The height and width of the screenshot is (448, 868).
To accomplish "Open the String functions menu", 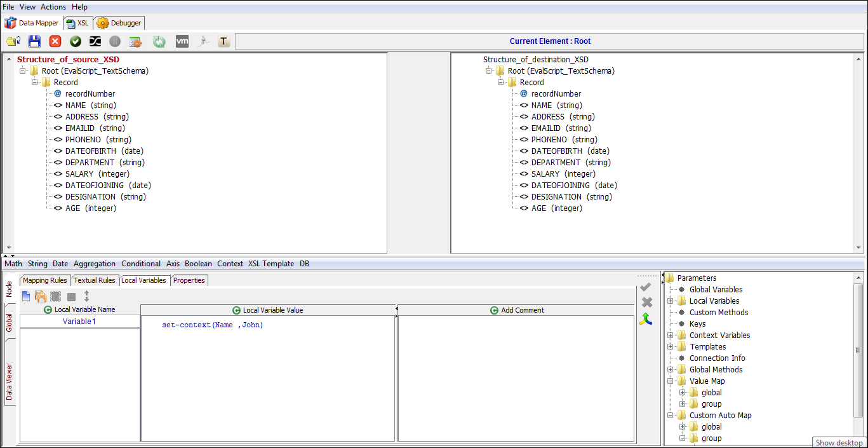I will [37, 263].
